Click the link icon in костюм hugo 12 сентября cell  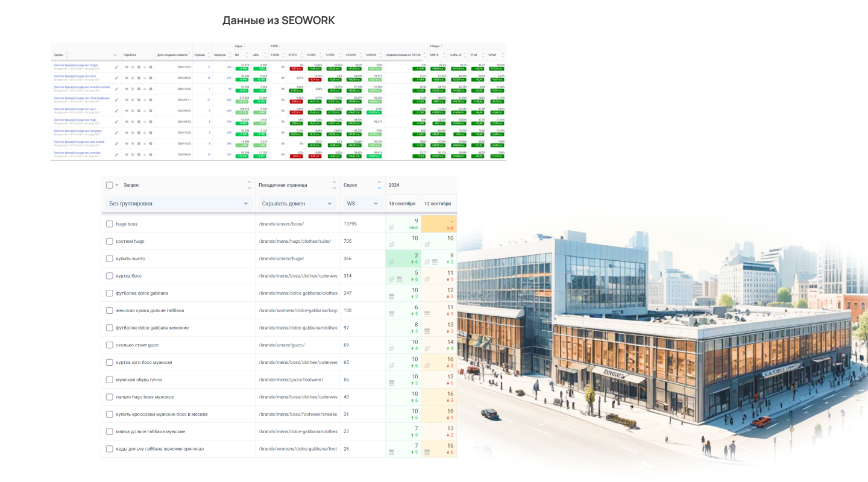click(427, 245)
